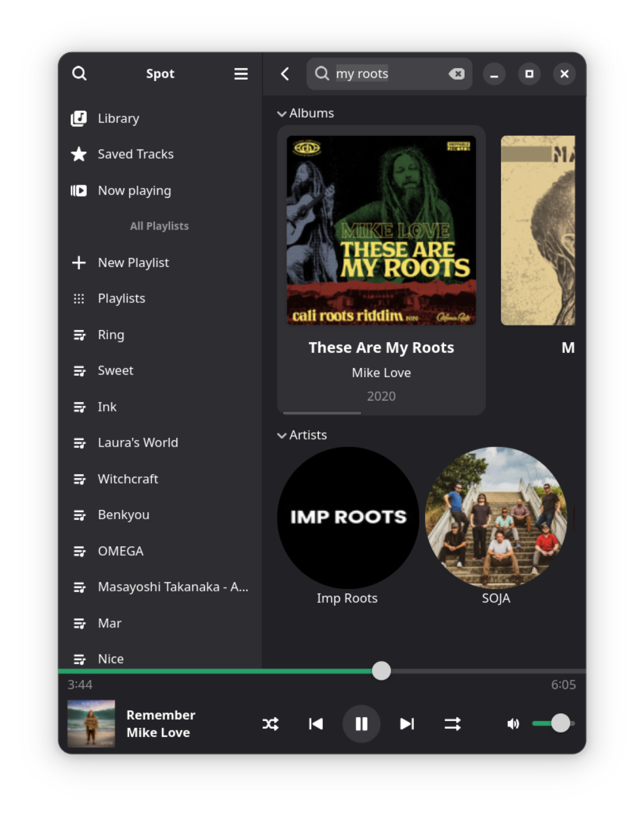
Task: Open the Masayoshi Takanaka playlist
Action: (x=160, y=587)
